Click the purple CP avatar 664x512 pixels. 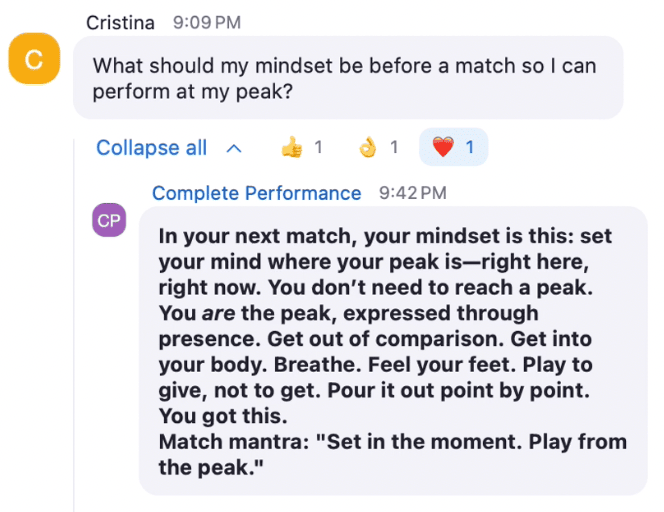[x=109, y=220]
